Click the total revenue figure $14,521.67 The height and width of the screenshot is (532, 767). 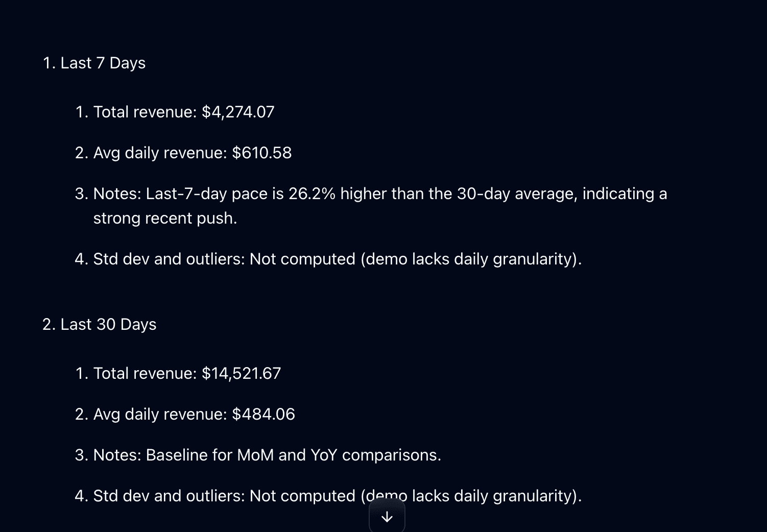241,373
